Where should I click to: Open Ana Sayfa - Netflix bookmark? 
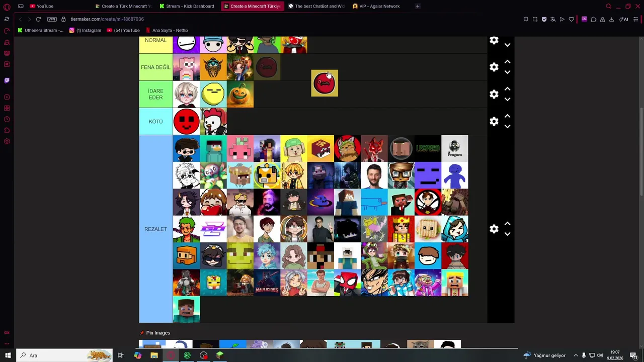(167, 30)
